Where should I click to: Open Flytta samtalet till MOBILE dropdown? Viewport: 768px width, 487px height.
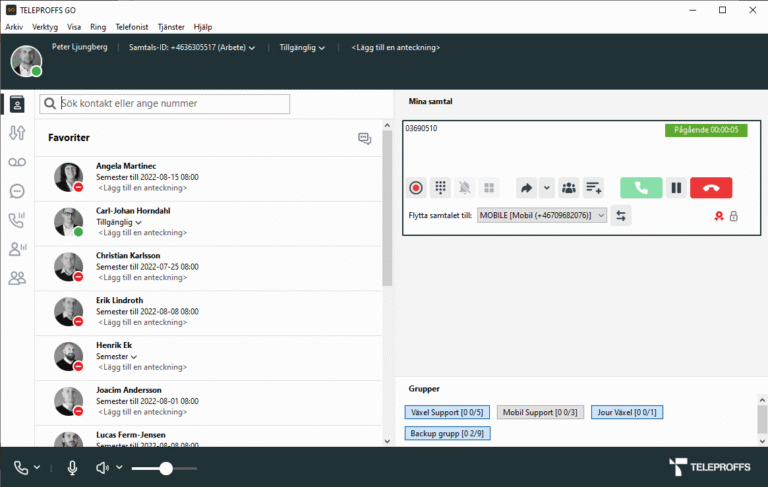(542, 216)
